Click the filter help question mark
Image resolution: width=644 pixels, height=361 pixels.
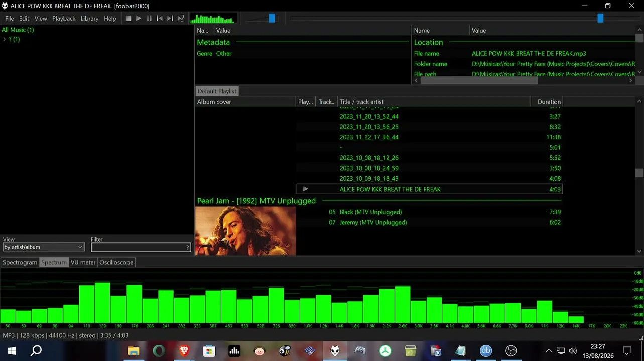pos(188,247)
